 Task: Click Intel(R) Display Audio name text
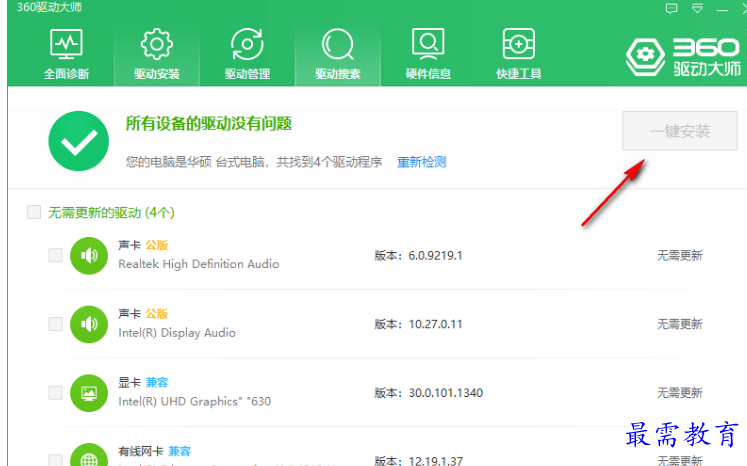pyautogui.click(x=177, y=333)
